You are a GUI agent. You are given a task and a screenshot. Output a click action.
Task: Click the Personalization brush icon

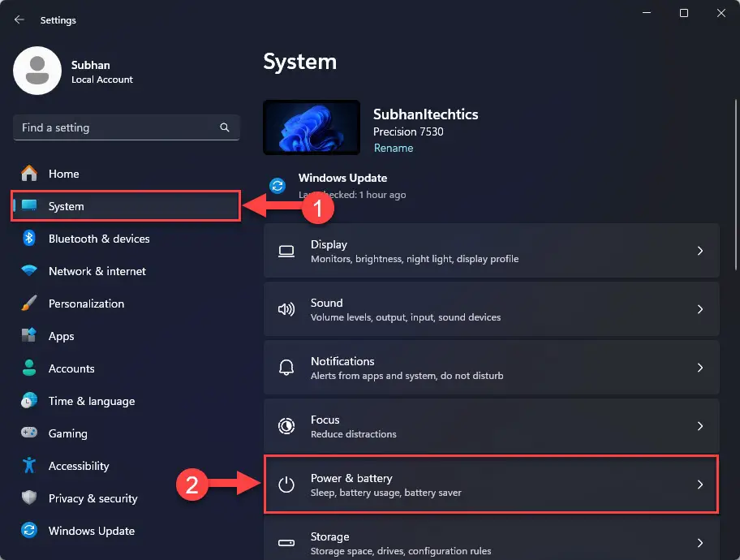(28, 304)
